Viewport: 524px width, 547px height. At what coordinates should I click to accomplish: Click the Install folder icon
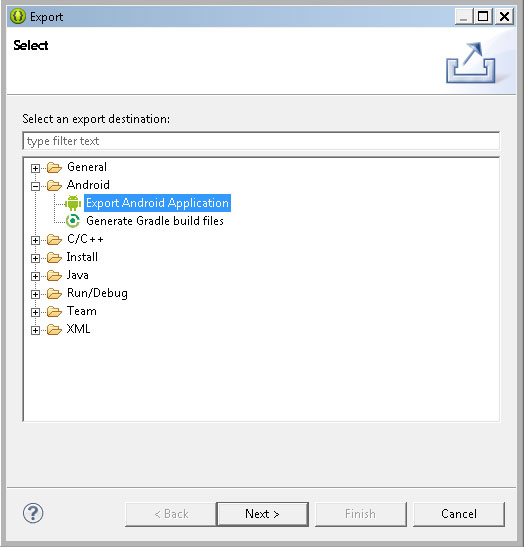tap(54, 257)
